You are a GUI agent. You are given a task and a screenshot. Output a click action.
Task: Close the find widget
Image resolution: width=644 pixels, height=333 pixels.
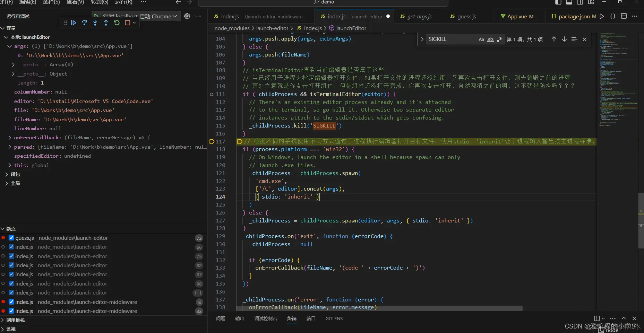point(584,39)
